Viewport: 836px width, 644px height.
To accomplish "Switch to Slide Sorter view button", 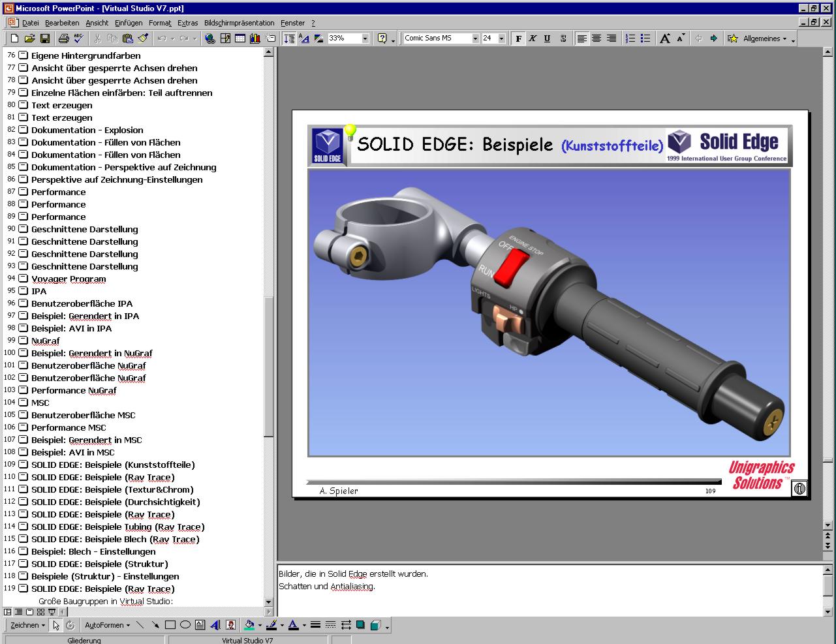I will pyautogui.click(x=40, y=612).
